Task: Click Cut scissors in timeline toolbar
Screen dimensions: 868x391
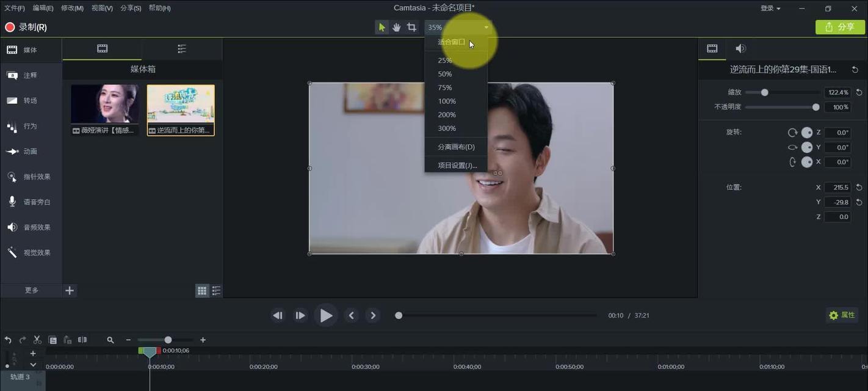Action: (x=37, y=340)
